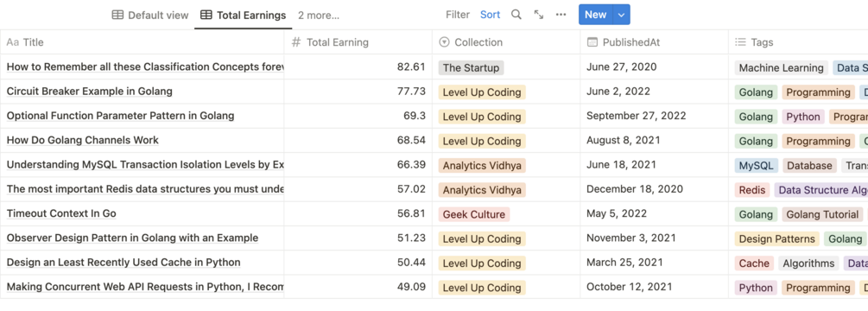The image size is (868, 311).
Task: Click calendar icon in PublishedAt header
Action: (592, 42)
